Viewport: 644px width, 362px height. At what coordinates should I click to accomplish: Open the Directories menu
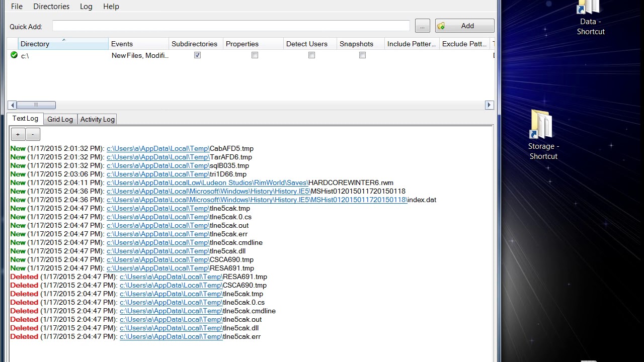(x=51, y=7)
